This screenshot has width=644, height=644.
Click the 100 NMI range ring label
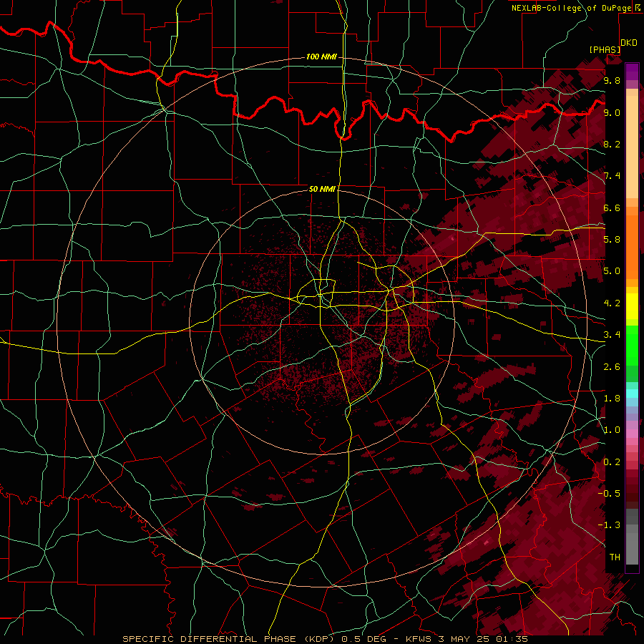tap(321, 57)
